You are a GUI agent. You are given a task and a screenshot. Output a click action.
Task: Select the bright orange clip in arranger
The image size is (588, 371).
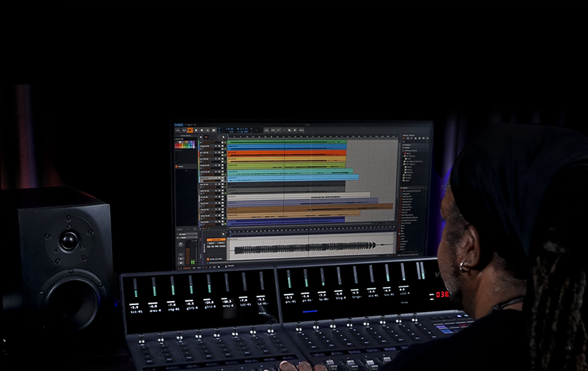[x=287, y=153]
